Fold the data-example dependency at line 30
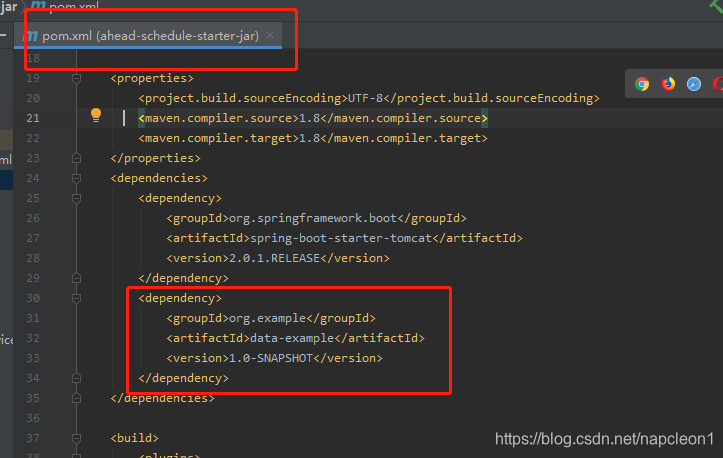 pyautogui.click(x=77, y=298)
